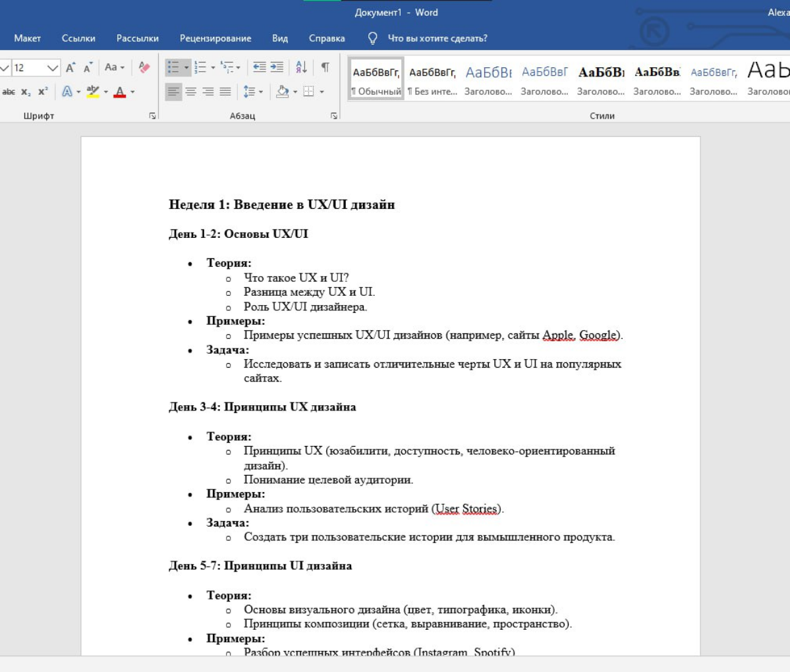Open the font size 12 dropdown

pyautogui.click(x=53, y=67)
